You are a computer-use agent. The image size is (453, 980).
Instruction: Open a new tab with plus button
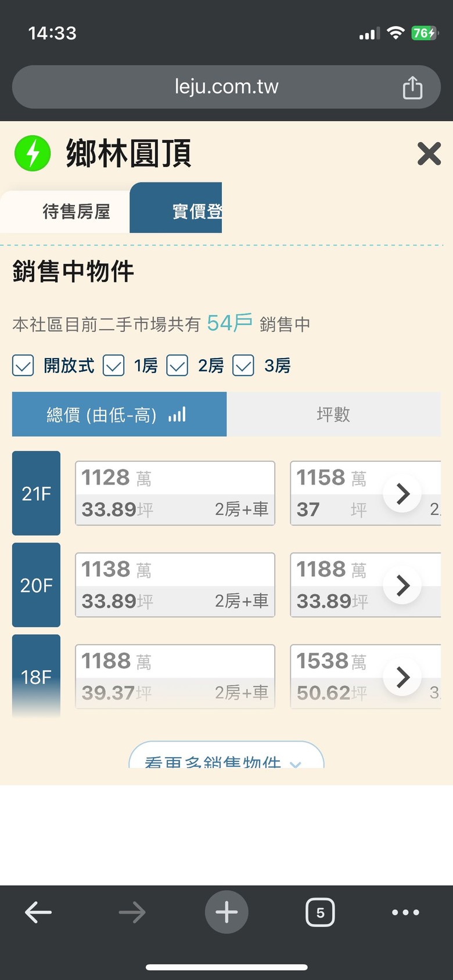227,913
